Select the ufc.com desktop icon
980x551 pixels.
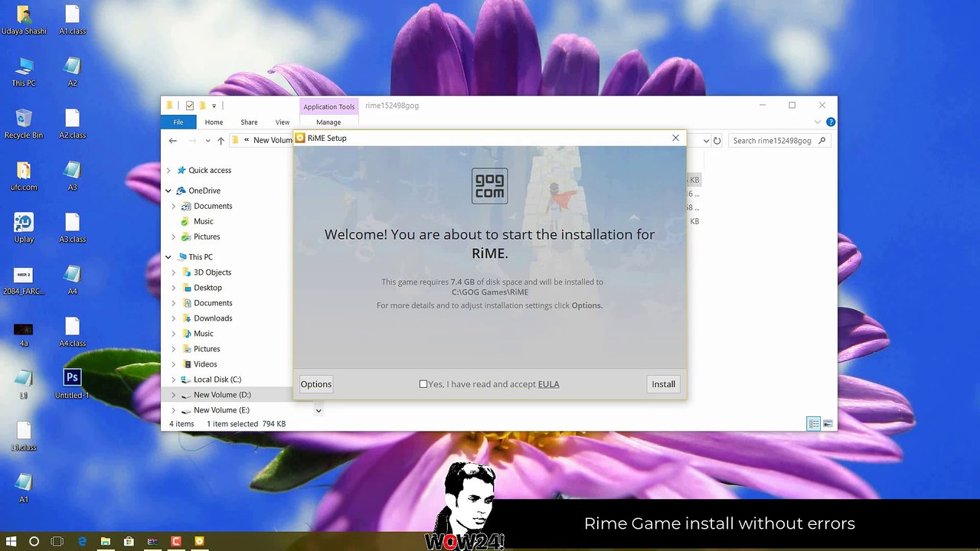click(24, 176)
